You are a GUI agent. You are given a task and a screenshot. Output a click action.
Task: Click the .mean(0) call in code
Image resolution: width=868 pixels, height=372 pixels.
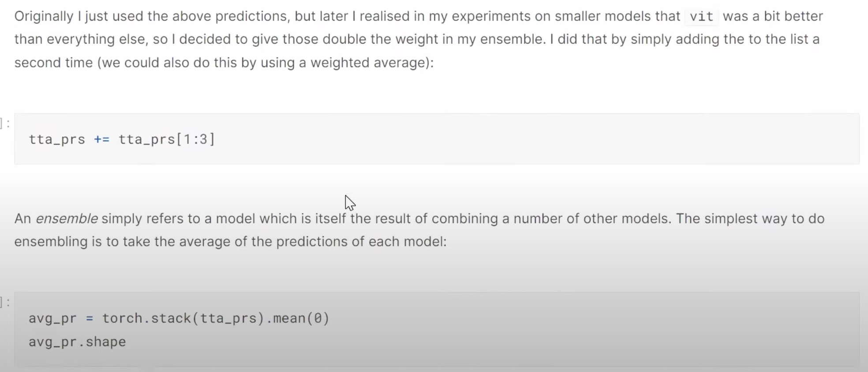(301, 318)
